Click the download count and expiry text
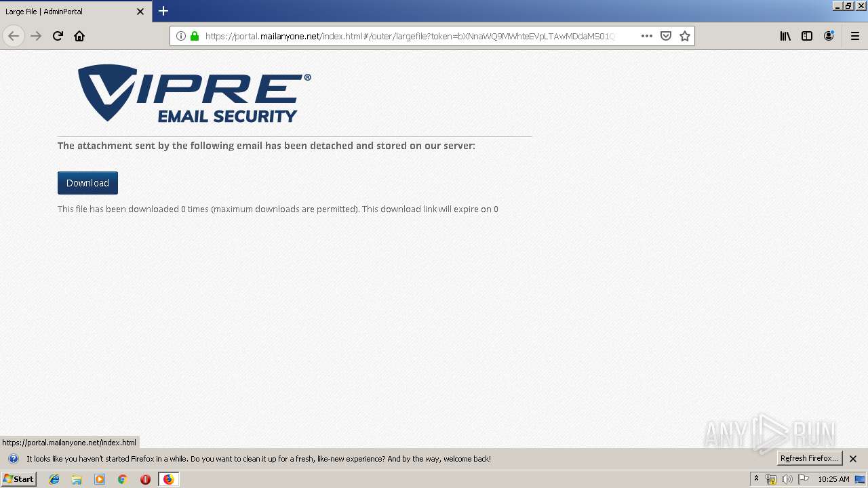Viewport: 868px width, 488px height. (278, 209)
